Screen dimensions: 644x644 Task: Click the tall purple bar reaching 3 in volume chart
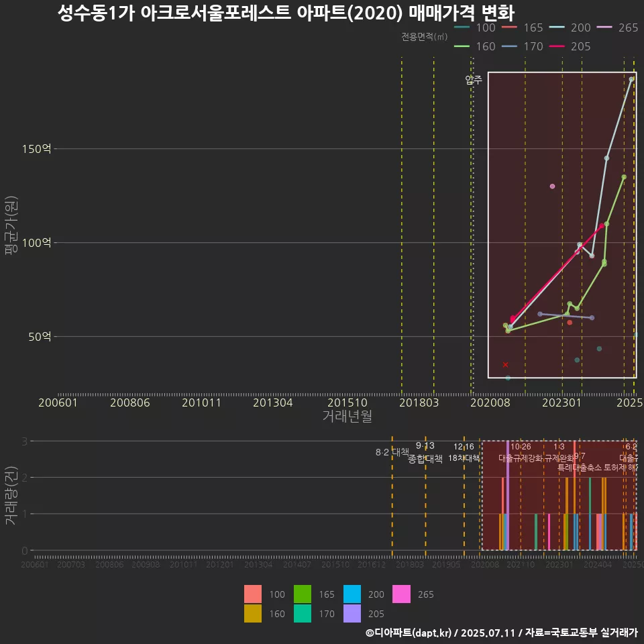click(x=508, y=495)
